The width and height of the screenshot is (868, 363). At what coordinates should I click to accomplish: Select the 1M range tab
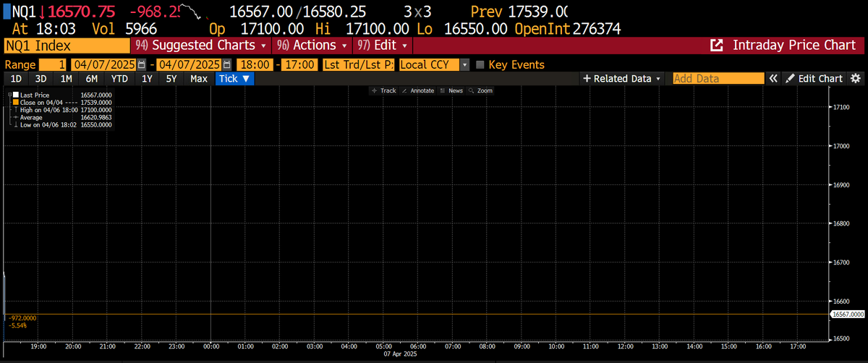(x=67, y=78)
